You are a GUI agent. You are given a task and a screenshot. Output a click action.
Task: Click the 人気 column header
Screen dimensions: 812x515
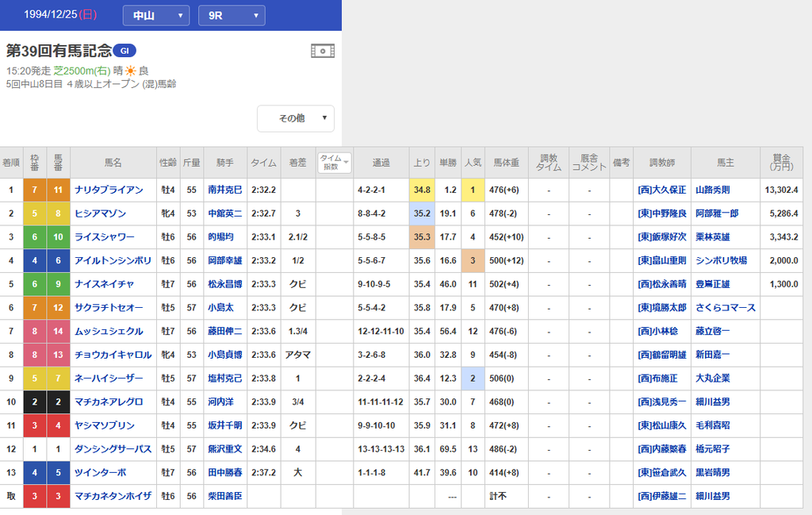tap(473, 163)
